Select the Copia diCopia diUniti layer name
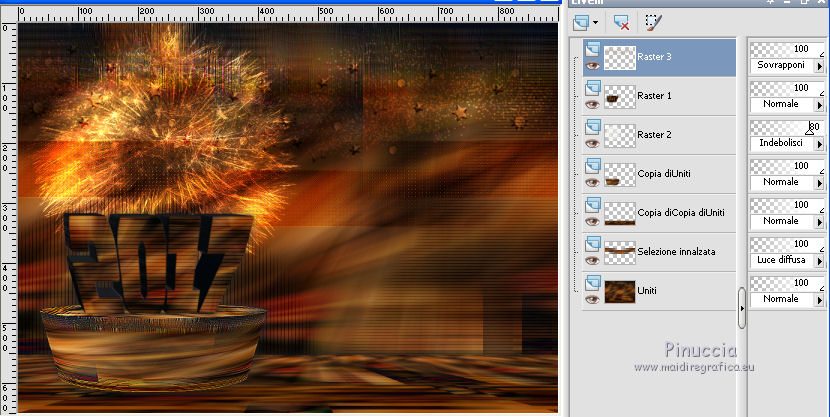Screen dimensions: 830x417 [x=681, y=213]
